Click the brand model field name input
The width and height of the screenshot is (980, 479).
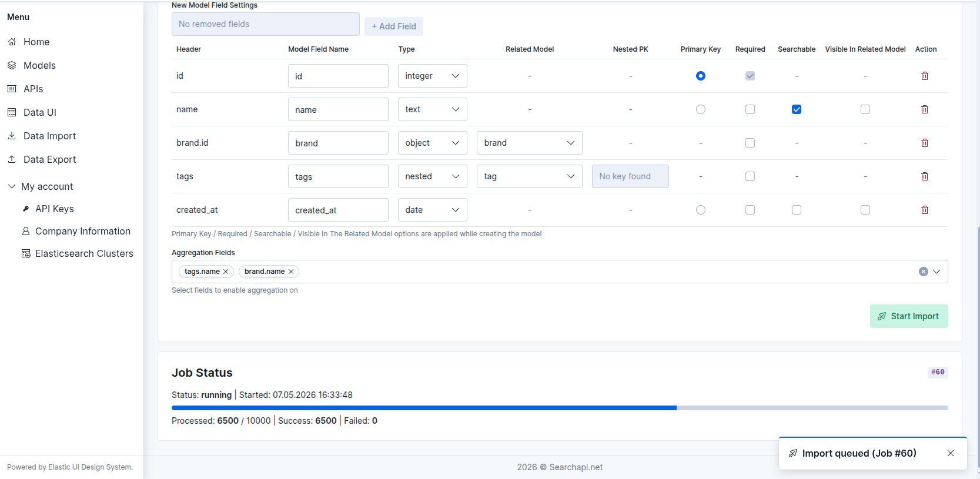338,143
